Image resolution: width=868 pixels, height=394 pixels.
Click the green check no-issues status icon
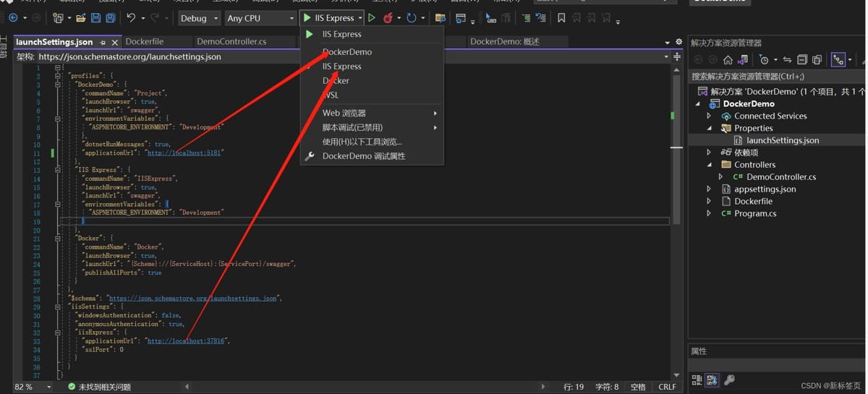tap(72, 387)
